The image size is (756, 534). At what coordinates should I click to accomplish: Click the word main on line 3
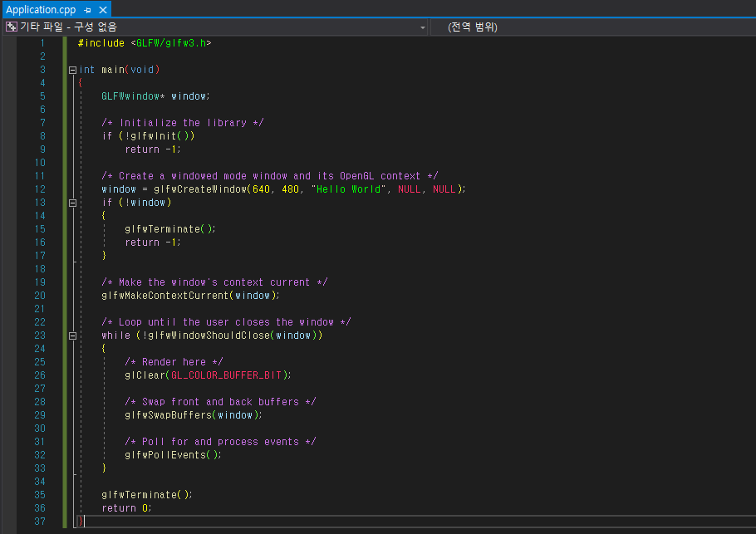(113, 70)
